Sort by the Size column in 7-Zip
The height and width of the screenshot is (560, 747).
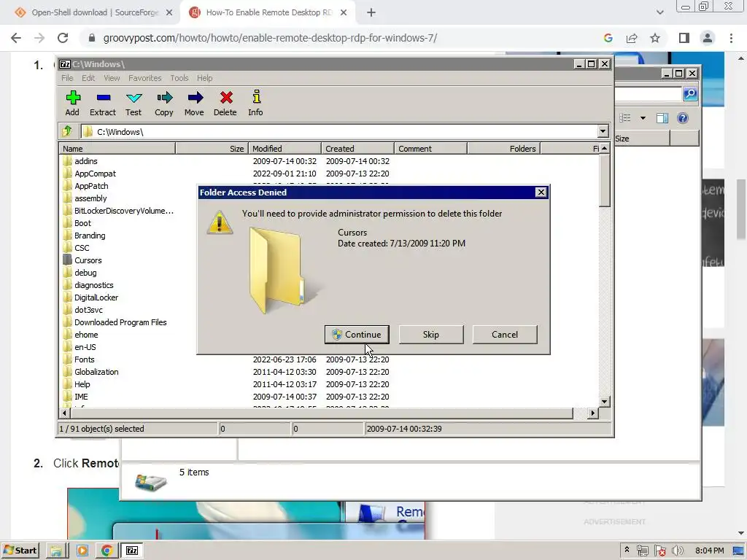pos(212,149)
